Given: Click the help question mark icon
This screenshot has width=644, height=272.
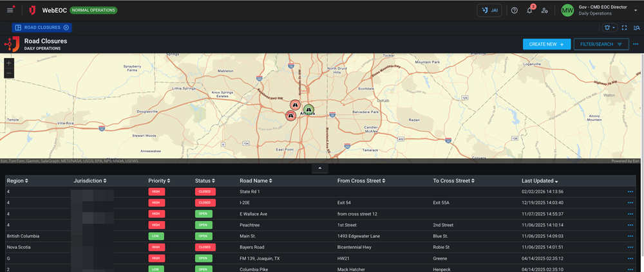Looking at the screenshot, I should (x=514, y=10).
